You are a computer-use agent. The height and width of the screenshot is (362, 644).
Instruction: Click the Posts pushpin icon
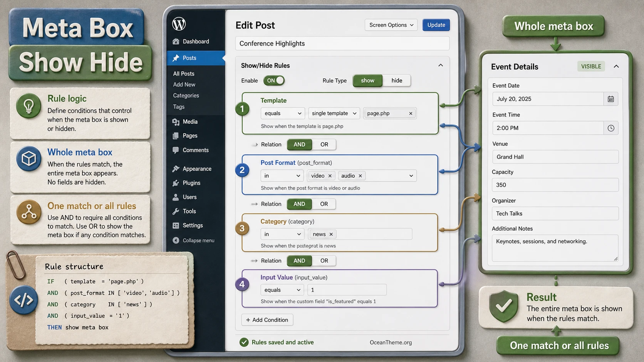pyautogui.click(x=176, y=58)
